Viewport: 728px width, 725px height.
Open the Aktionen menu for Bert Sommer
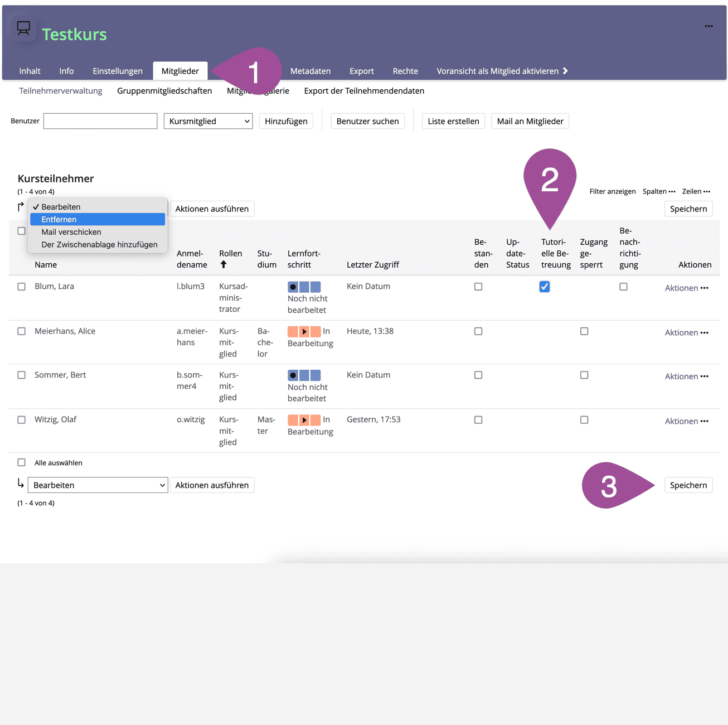pyautogui.click(x=686, y=376)
